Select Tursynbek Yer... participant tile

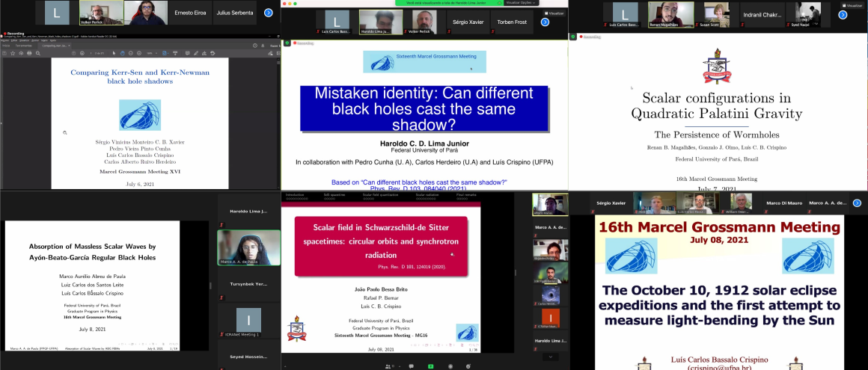248,284
